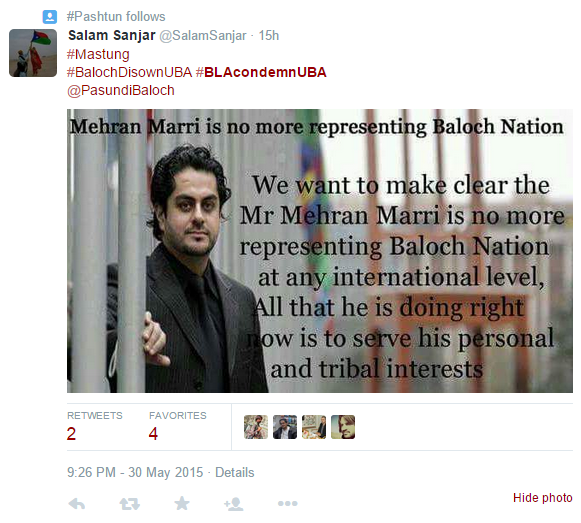Viewport: 581px width, 523px height.
Task: Retweet this tweet using the retweet icon
Action: [129, 504]
